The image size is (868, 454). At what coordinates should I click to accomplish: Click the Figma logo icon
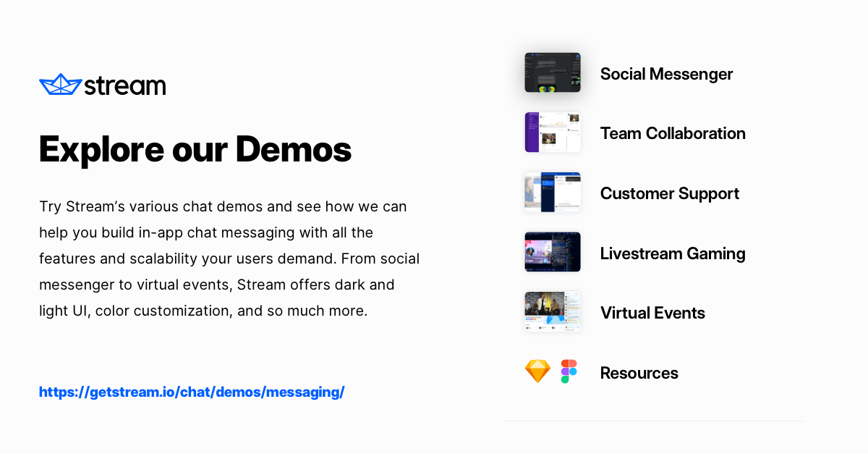[x=569, y=371]
